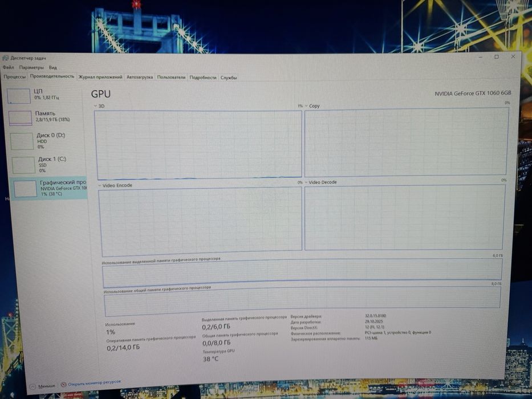Click the GPU heading
532x399 pixels.
[x=101, y=94]
